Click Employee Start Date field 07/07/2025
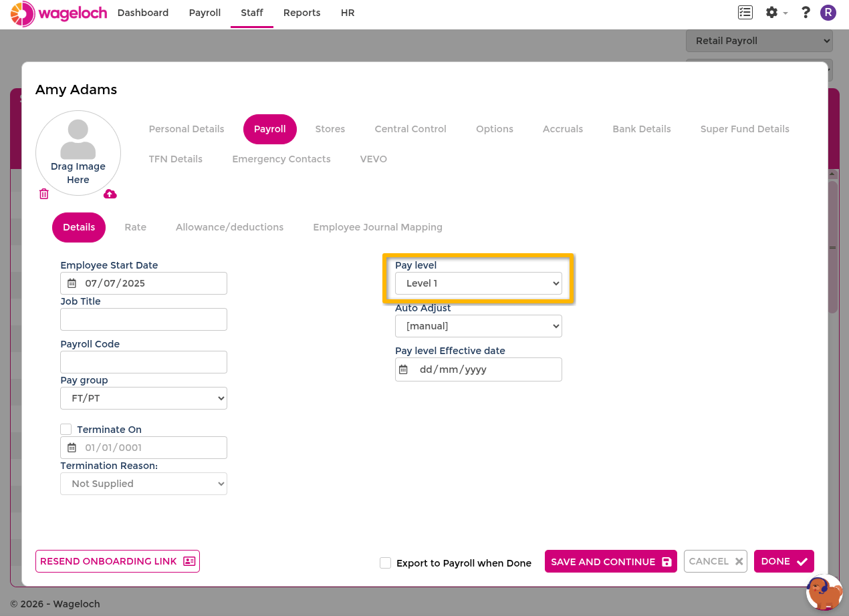 144,283
